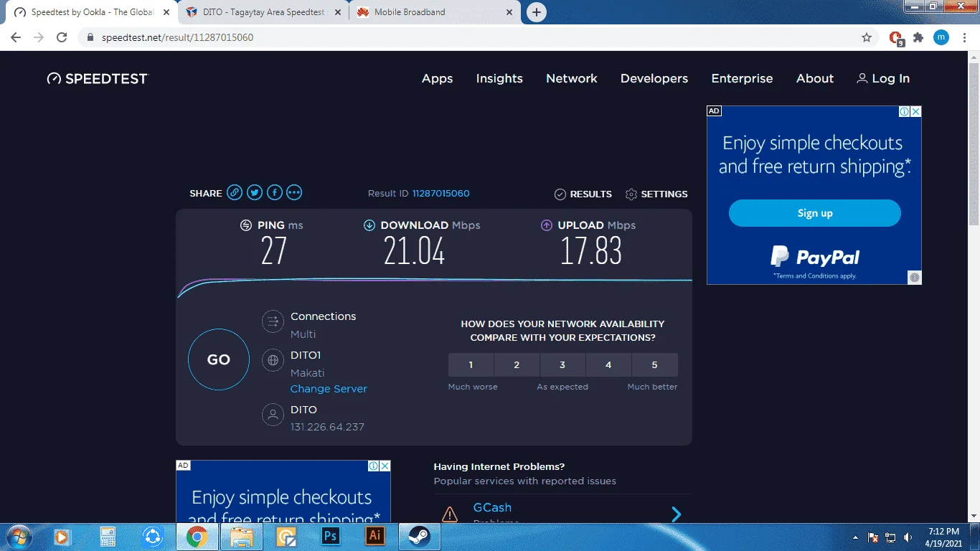Screen dimensions: 980x551
Task: View site information via the lock icon
Action: click(90, 37)
